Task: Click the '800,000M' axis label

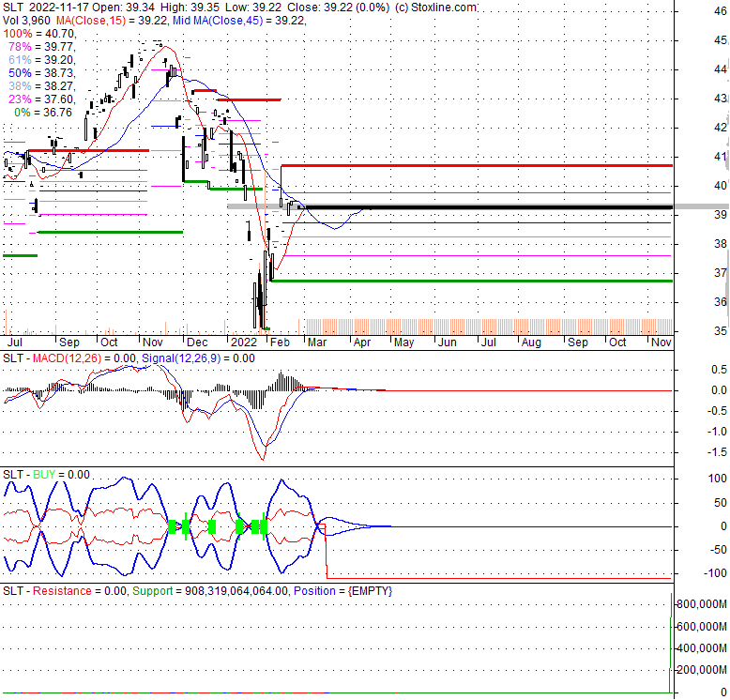Action: pyautogui.click(x=702, y=604)
